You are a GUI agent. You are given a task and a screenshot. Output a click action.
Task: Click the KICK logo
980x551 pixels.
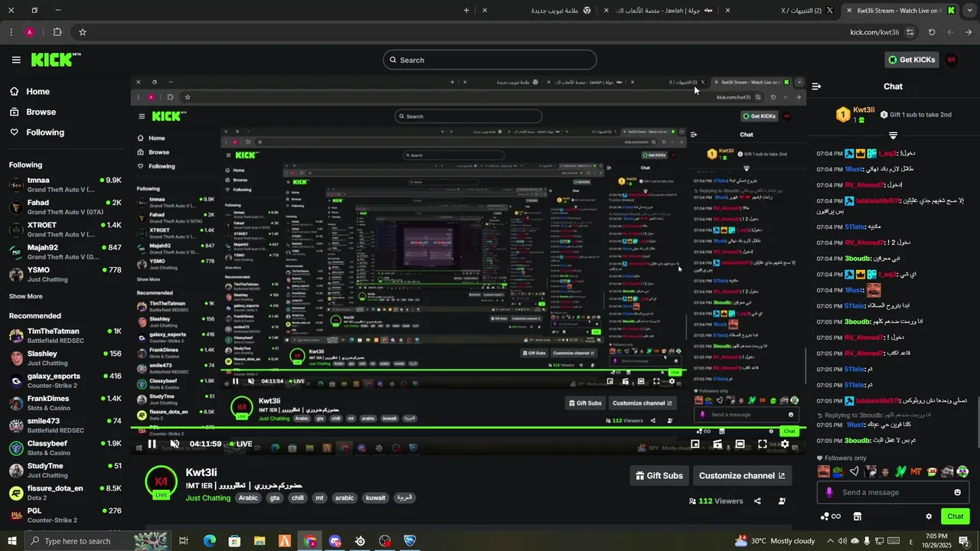pos(56,59)
